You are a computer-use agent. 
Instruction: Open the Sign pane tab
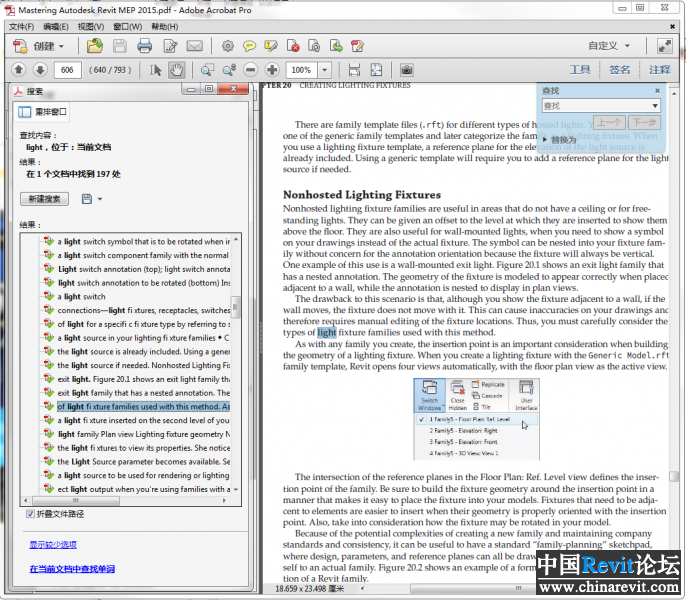[x=620, y=70]
